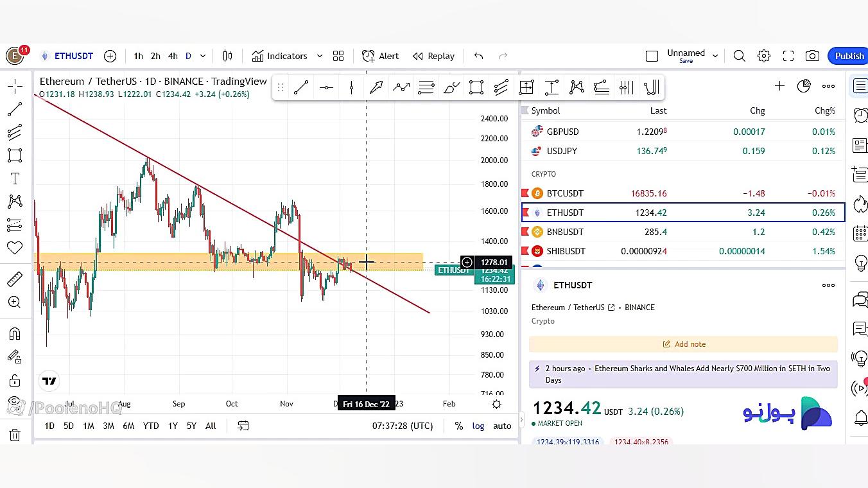The width and height of the screenshot is (868, 488).
Task: Toggle lock all drawing tools
Action: [15, 381]
